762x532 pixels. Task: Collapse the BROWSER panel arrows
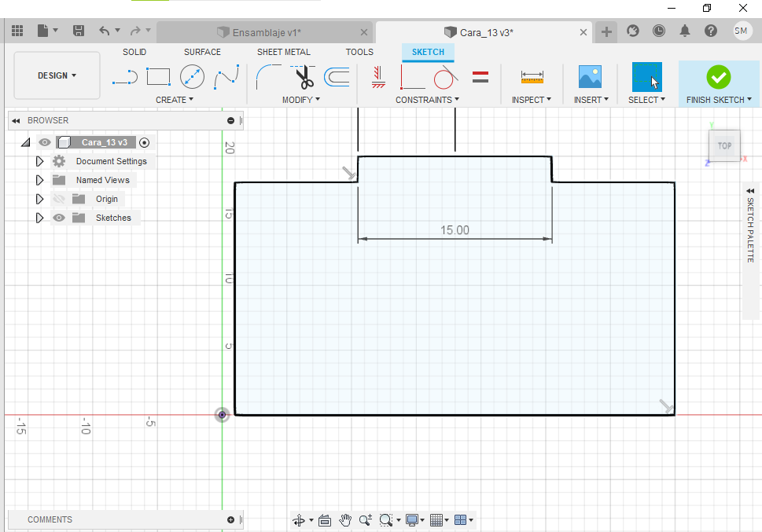coord(16,120)
